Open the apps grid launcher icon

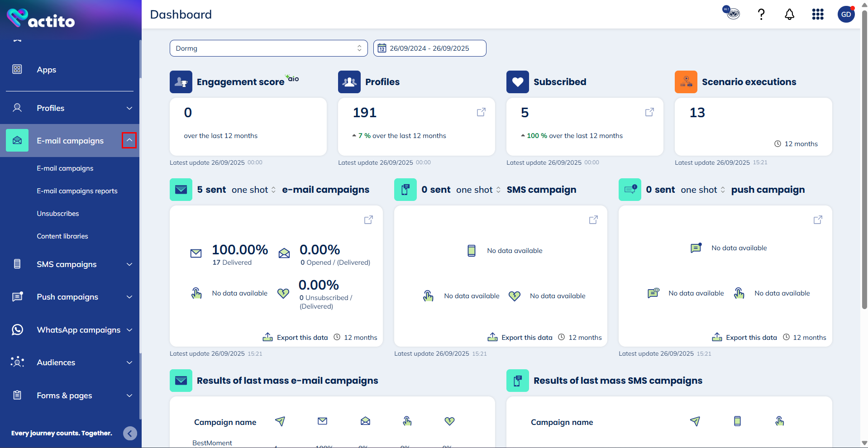pyautogui.click(x=817, y=14)
